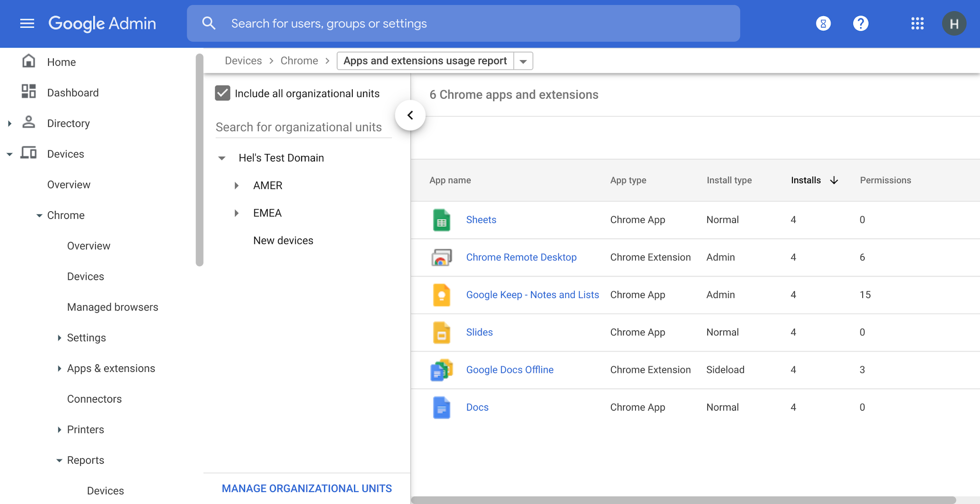Viewport: 980px width, 504px height.
Task: Click the Slides app icon
Action: tap(441, 332)
